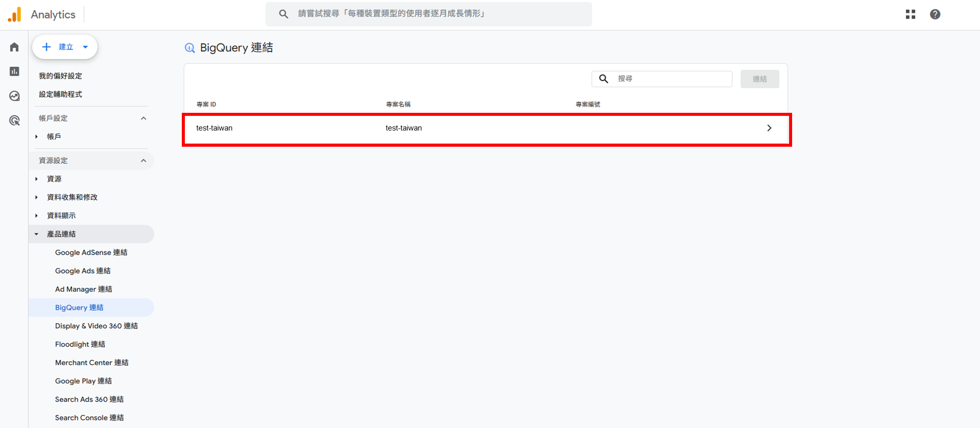The height and width of the screenshot is (428, 980).
Task: Open the Help question mark icon
Action: pyautogui.click(x=935, y=14)
